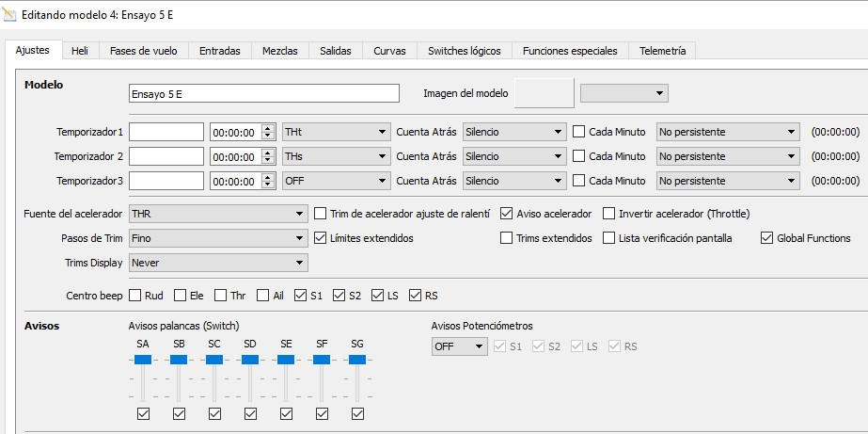Uncheck the checkbox under the SD switch
Screen dimensions: 868x434
(250, 413)
